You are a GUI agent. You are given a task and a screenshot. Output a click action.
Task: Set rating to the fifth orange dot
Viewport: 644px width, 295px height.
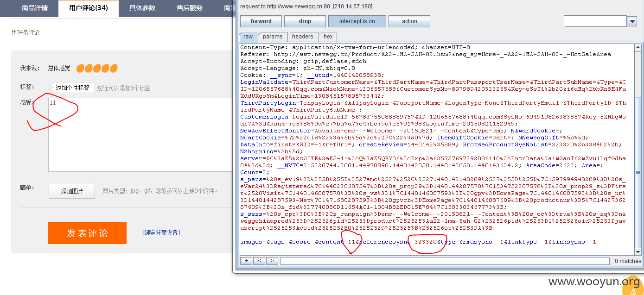pyautogui.click(x=113, y=69)
